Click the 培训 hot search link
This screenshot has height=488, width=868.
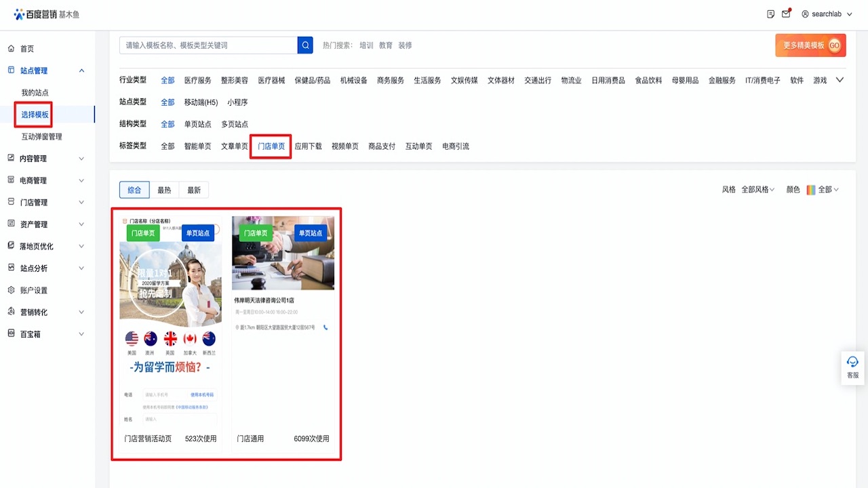366,45
